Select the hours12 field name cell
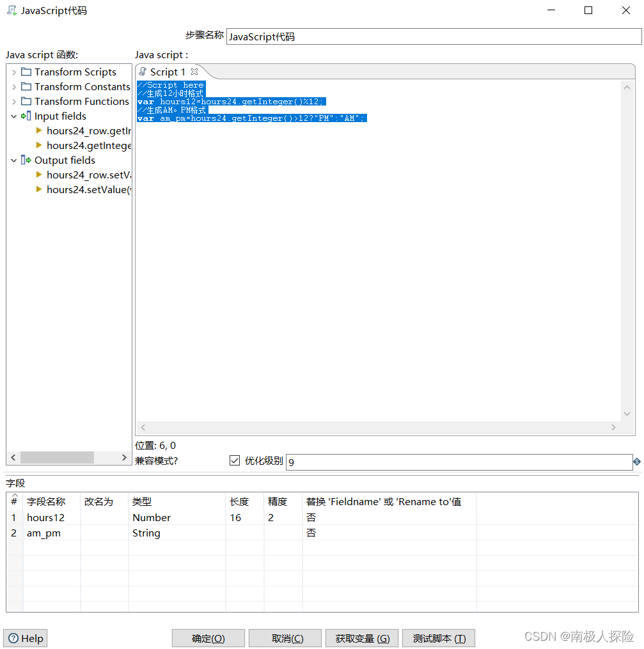This screenshot has height=649, width=644. [x=52, y=518]
